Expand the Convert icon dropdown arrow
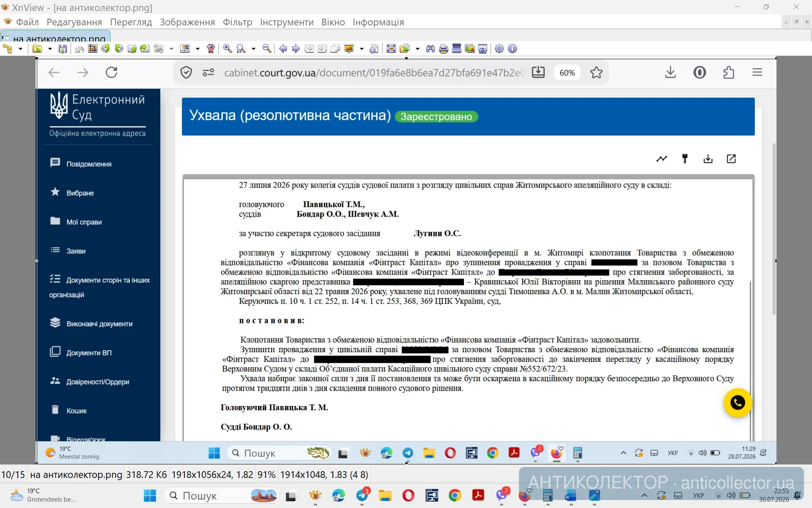 (x=171, y=49)
